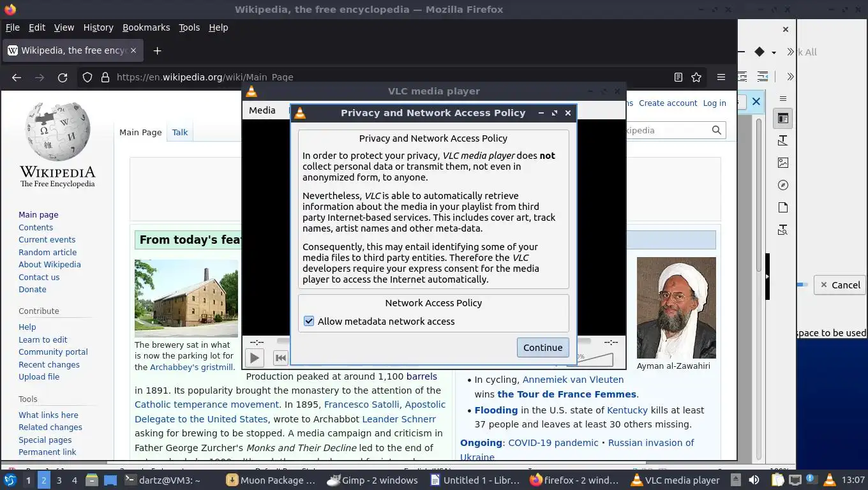Select Wikipedia Main Page tab
The width and height of the screenshot is (868, 490).
[x=140, y=132]
